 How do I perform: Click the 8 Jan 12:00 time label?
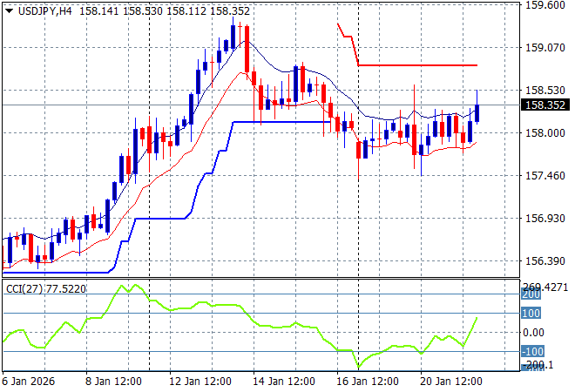point(113,382)
